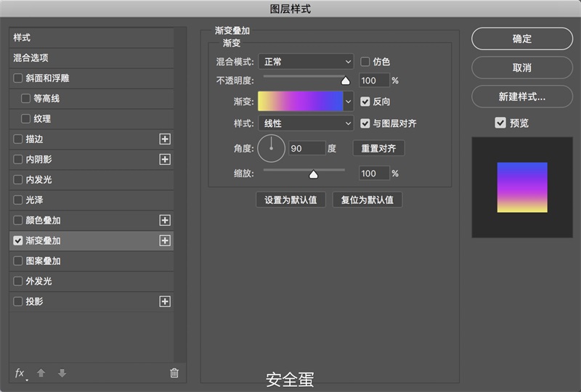Open gradient preset picker arrow
The height and width of the screenshot is (392, 581).
coord(349,102)
